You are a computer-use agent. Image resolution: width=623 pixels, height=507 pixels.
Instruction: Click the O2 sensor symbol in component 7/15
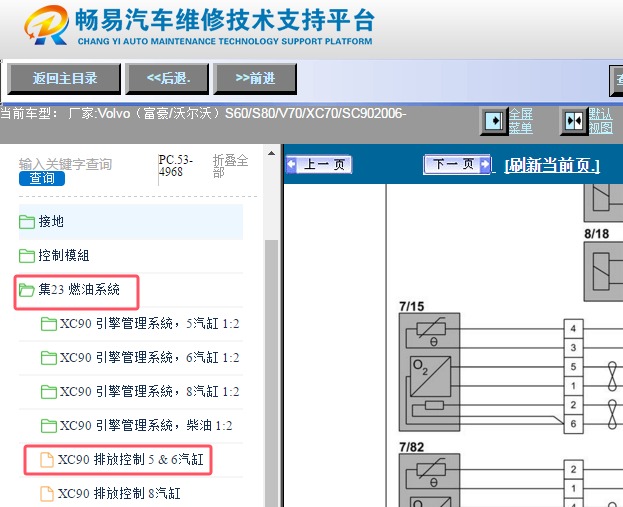431,377
